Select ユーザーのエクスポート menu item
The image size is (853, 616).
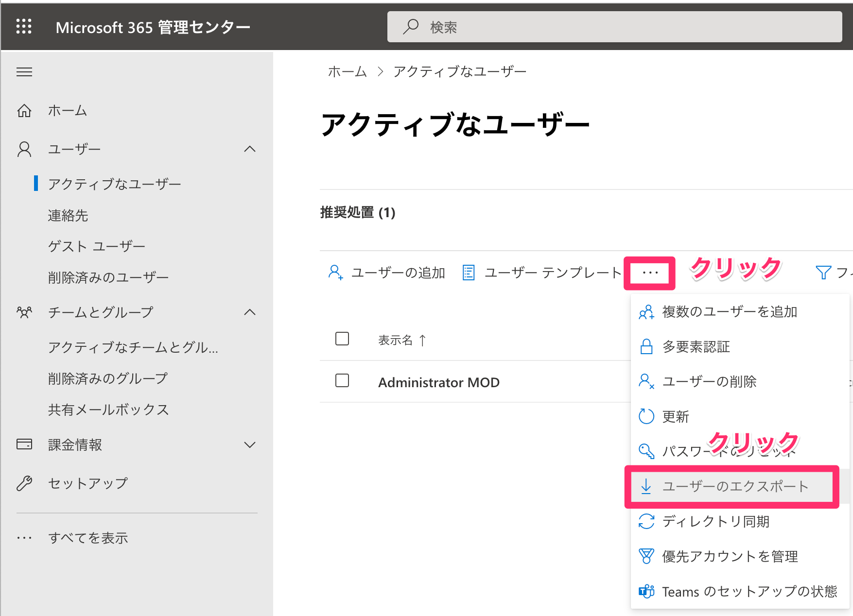coord(740,486)
